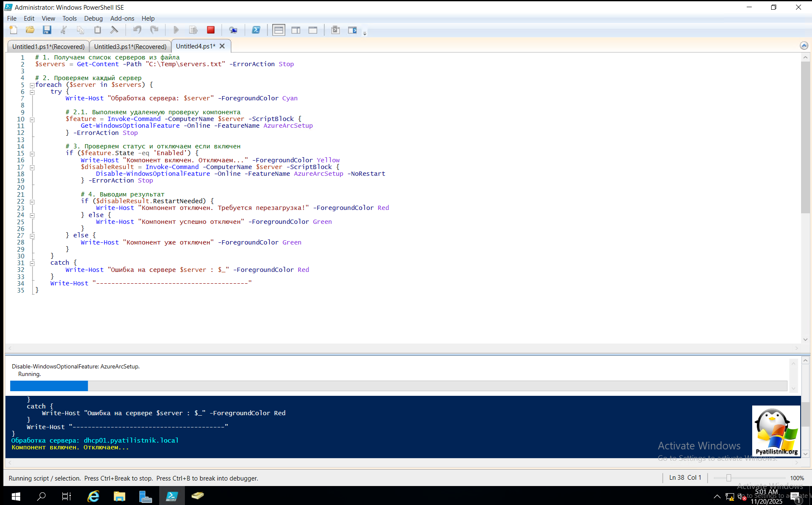Screen dimensions: 812x505
Task: Open the Debug menu
Action: pos(93,19)
